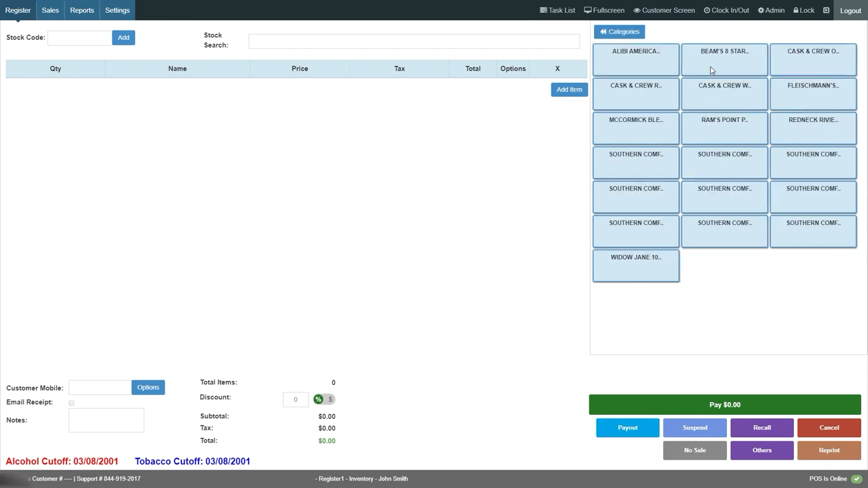Image resolution: width=868 pixels, height=488 pixels.
Task: Click the Price column header
Action: pos(300,68)
